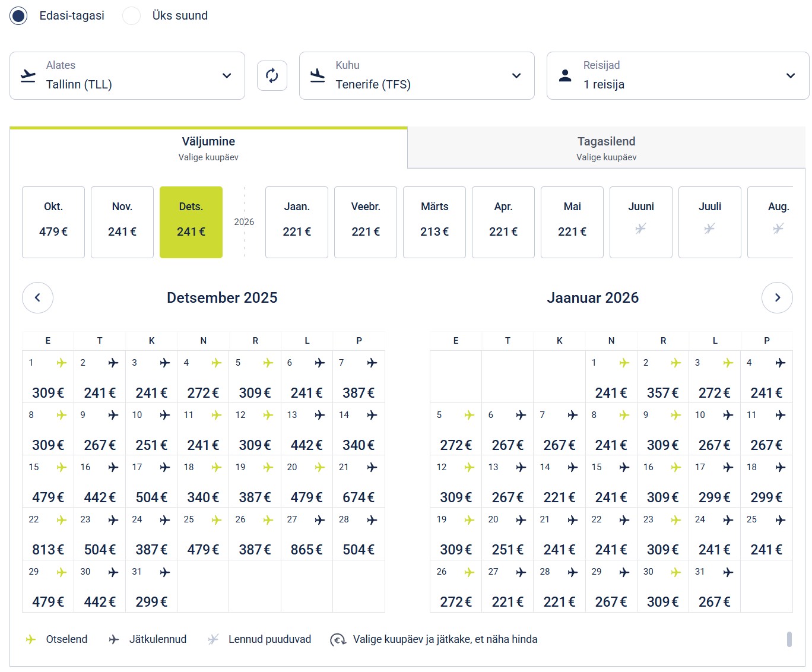The width and height of the screenshot is (812, 672).
Task: Advance to next month with right arrow
Action: [777, 297]
